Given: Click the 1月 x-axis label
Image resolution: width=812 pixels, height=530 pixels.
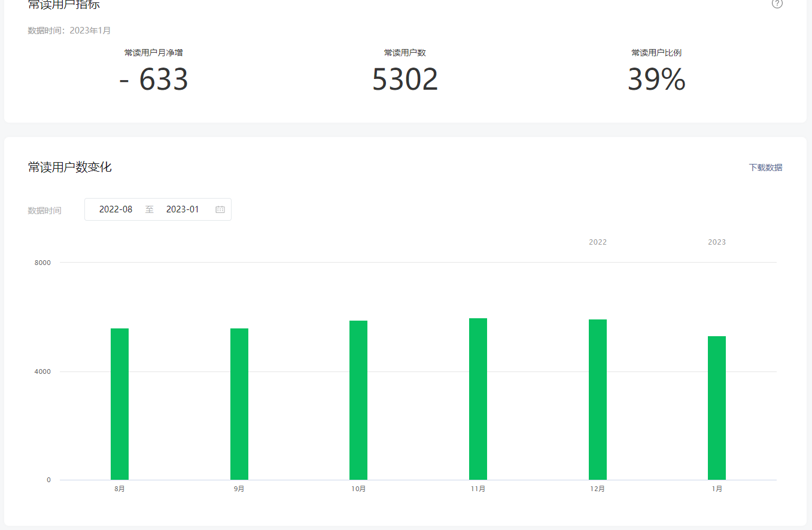Looking at the screenshot, I should [717, 489].
